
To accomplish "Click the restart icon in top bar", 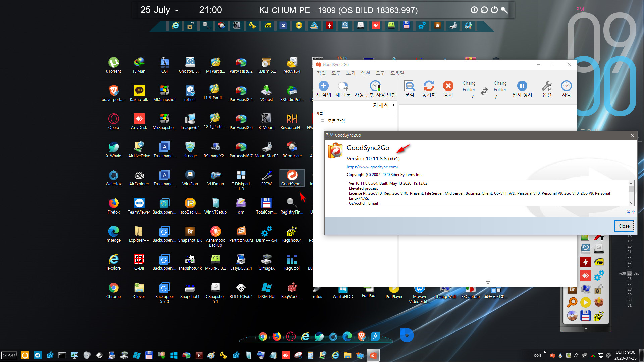I will tap(484, 10).
